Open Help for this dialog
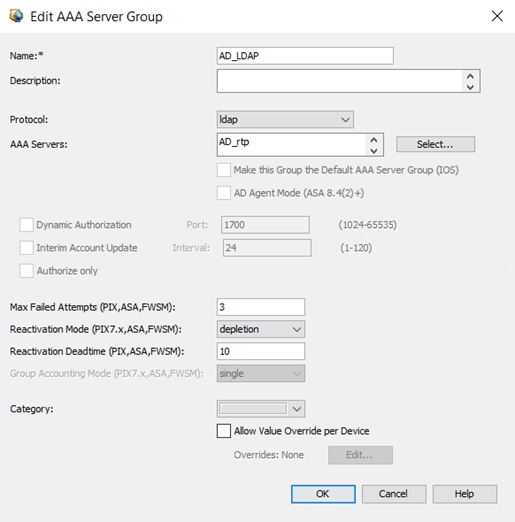The width and height of the screenshot is (515, 522). [465, 494]
